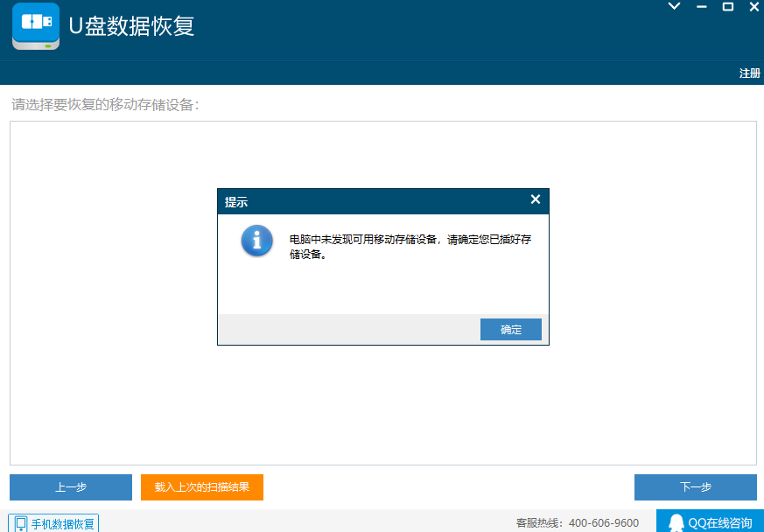Open QQ在线咨询 online consultation
Image resolution: width=764 pixels, height=532 pixels.
pos(710,521)
